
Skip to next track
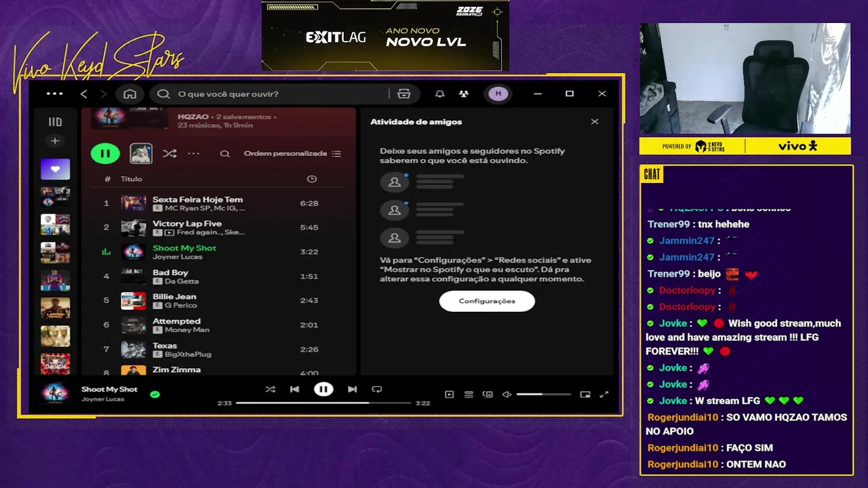[352, 389]
